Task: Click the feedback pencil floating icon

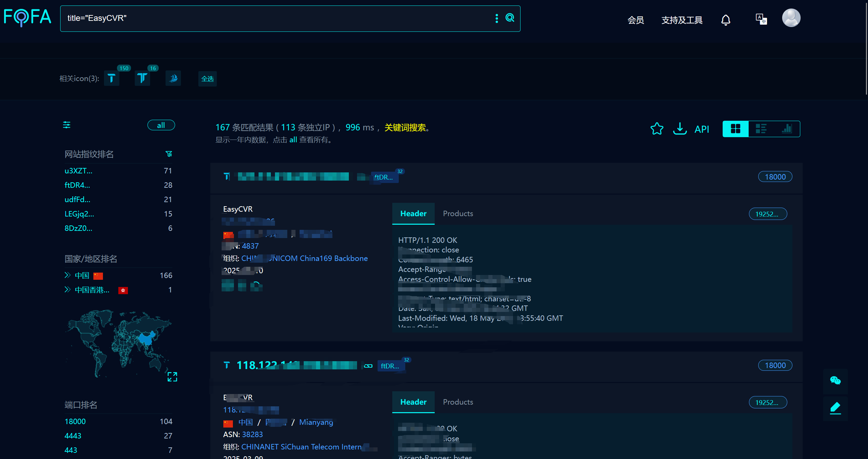Action: click(x=835, y=408)
